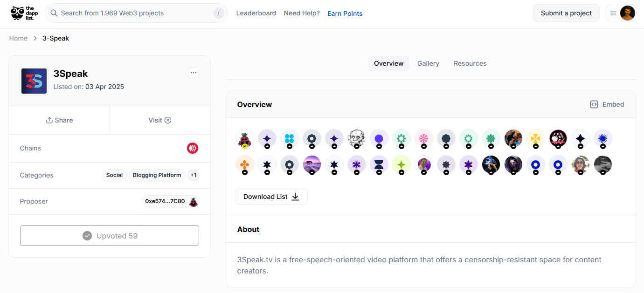
Task: Click the 'Listed on: 03 Apr 2025' text
Action: [x=89, y=87]
